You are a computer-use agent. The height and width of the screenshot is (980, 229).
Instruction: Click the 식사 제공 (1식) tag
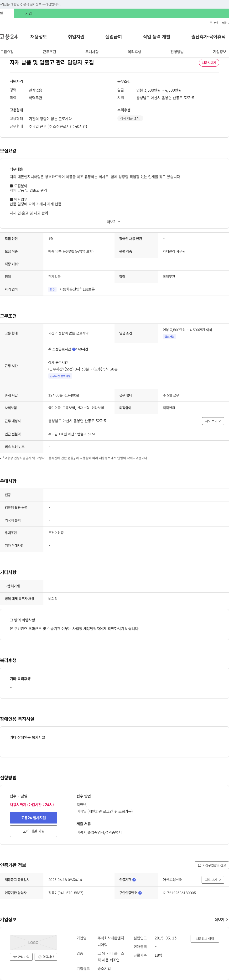point(130,118)
